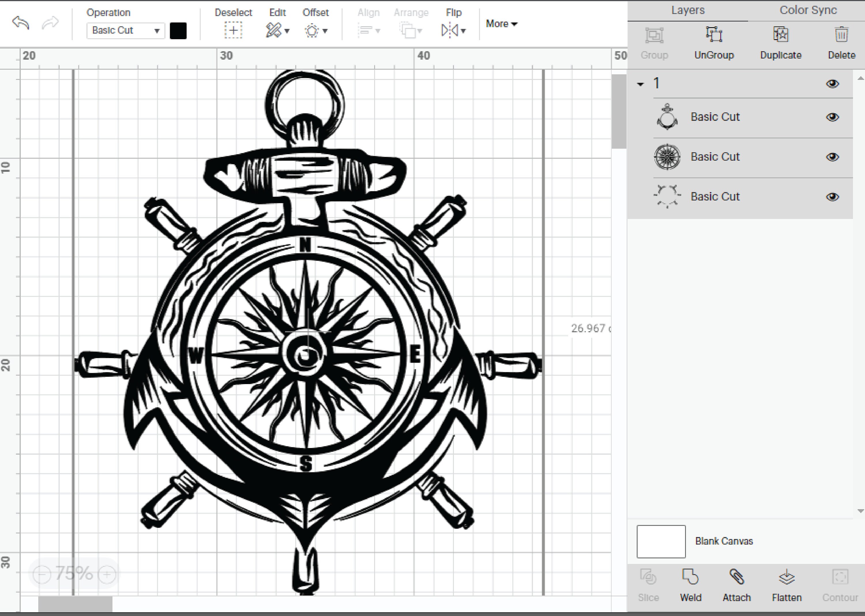Switch to the Color Sync tab
Screen dimensions: 865x616
[x=808, y=10]
